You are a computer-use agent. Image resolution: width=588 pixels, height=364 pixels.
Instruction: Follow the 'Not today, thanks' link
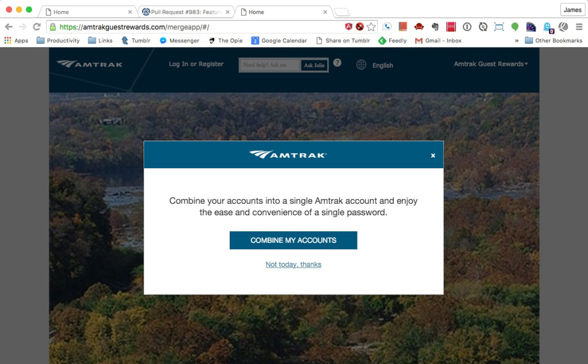point(293,265)
